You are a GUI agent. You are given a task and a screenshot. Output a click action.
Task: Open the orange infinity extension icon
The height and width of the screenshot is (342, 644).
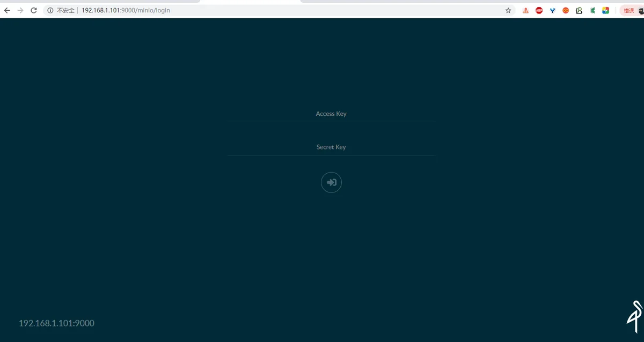(566, 10)
